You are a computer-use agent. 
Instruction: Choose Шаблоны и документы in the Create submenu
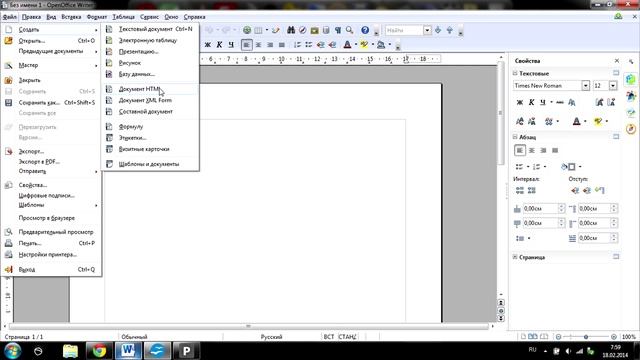coord(149,164)
